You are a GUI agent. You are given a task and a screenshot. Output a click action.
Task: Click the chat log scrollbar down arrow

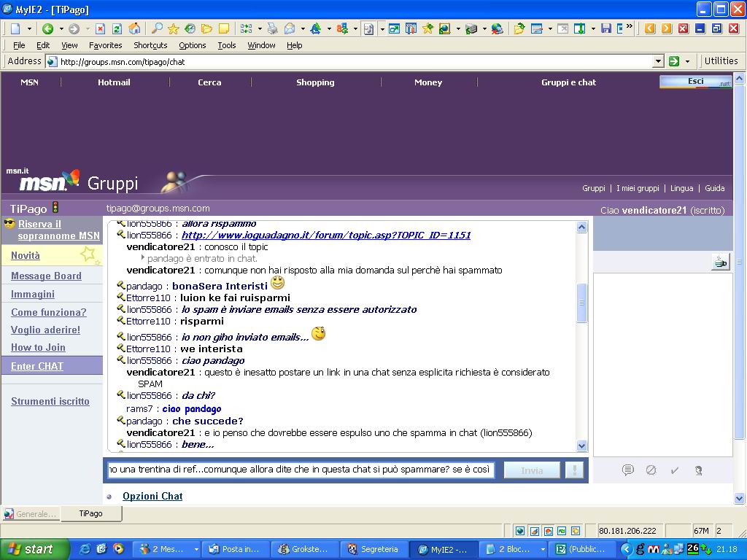coord(581,446)
